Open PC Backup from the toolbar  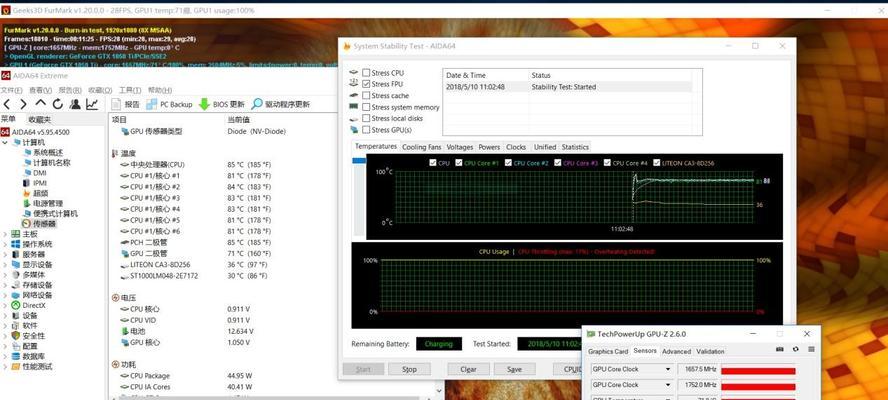[169, 104]
